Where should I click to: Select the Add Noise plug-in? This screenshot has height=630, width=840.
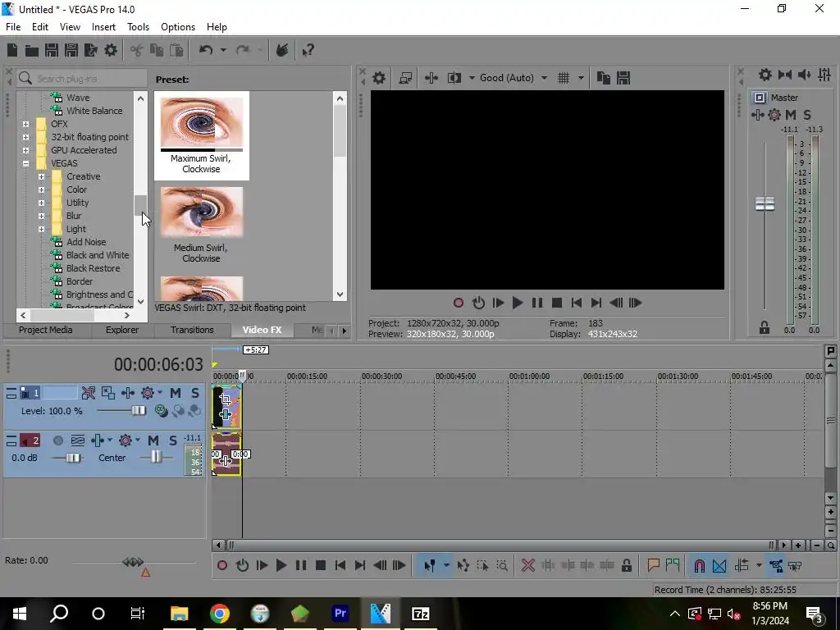(85, 242)
